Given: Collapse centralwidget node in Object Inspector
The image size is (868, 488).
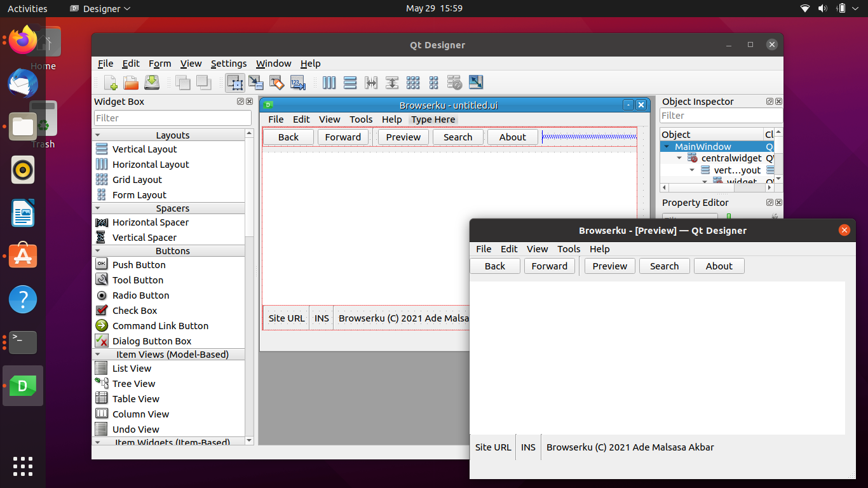Looking at the screenshot, I should tap(679, 158).
